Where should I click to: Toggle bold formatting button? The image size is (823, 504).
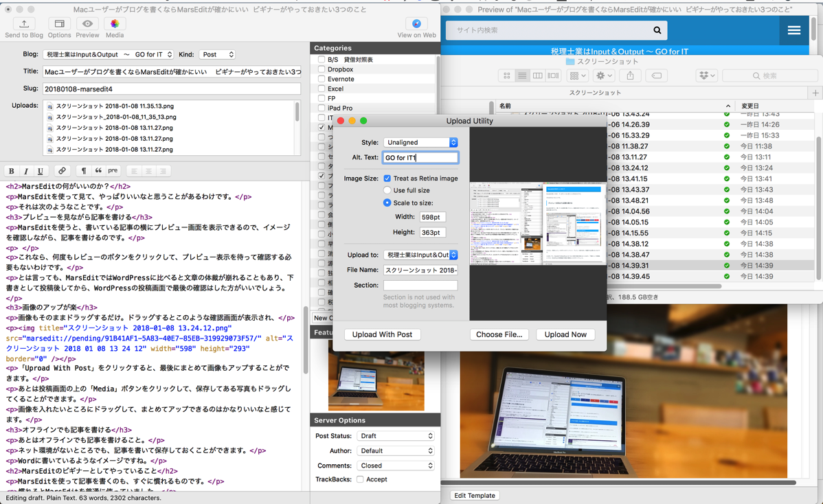pos(12,171)
